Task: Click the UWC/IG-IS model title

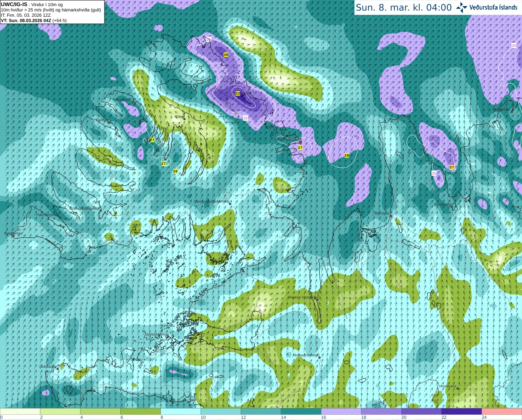Action: pos(14,4)
